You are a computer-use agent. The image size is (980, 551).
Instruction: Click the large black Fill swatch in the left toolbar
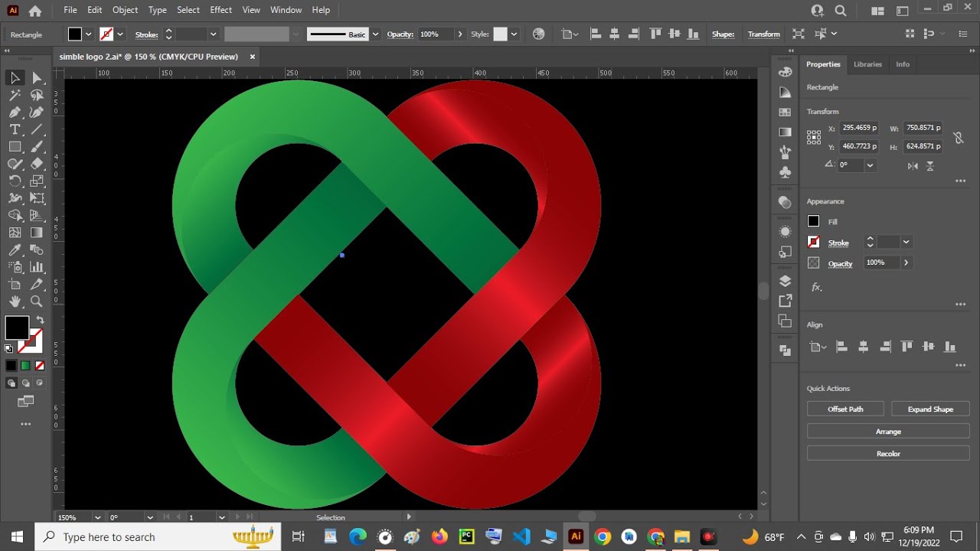(17, 328)
